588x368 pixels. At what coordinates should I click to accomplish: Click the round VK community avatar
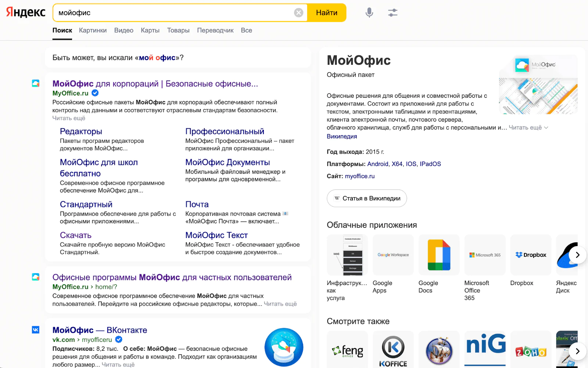pyautogui.click(x=284, y=347)
